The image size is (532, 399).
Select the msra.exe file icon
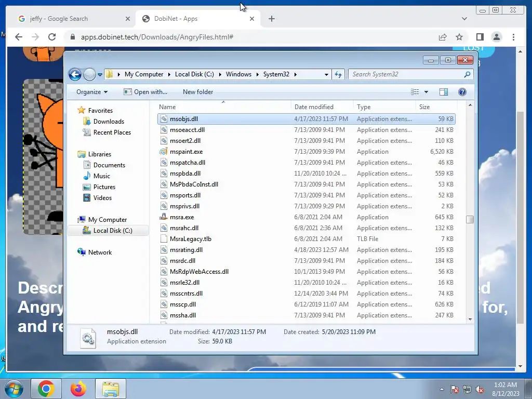(x=164, y=217)
